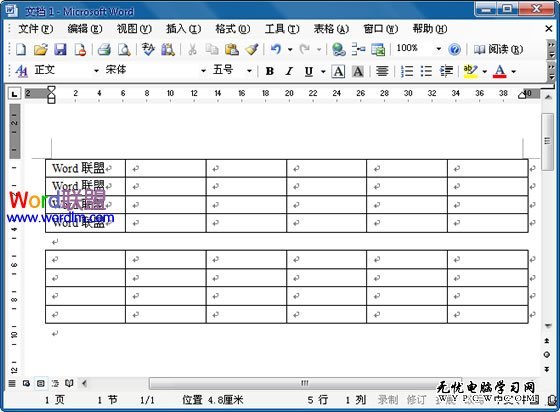Open the zoom dropdown showing 100%

439,49
